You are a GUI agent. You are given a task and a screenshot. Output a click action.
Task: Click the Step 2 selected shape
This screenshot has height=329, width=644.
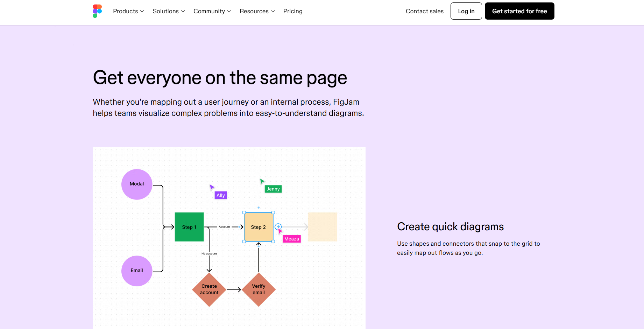(x=259, y=227)
